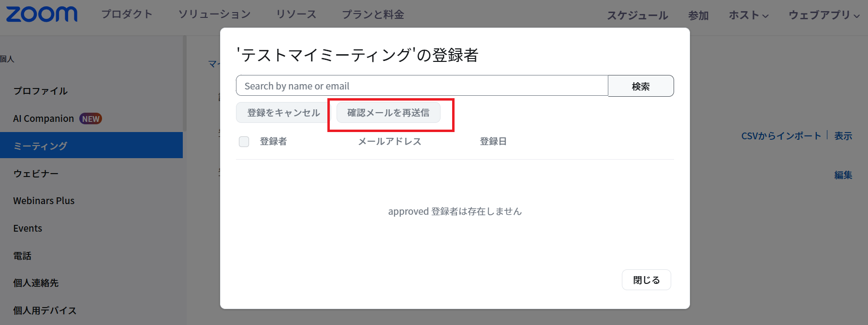Click the 参加 link
868x325 pixels.
tap(698, 15)
